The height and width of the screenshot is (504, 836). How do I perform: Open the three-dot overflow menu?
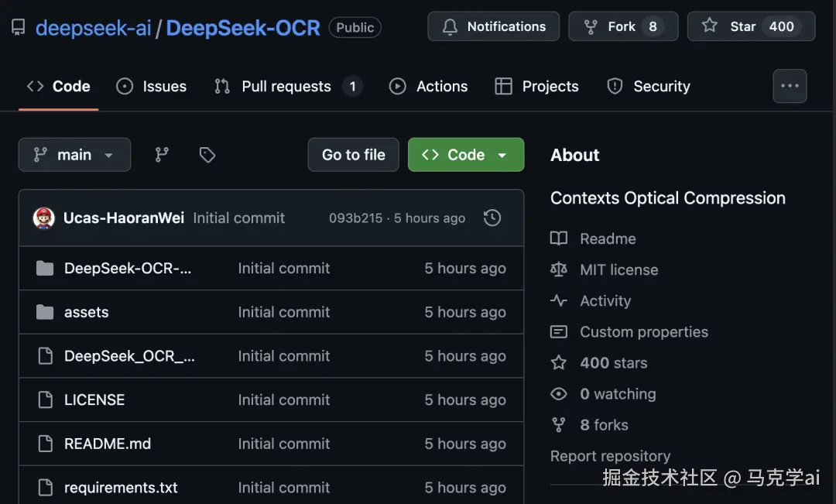[x=790, y=86]
